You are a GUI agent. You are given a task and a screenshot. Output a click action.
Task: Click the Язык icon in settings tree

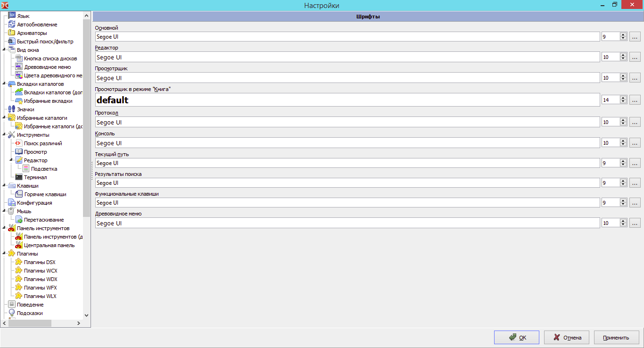coord(12,16)
